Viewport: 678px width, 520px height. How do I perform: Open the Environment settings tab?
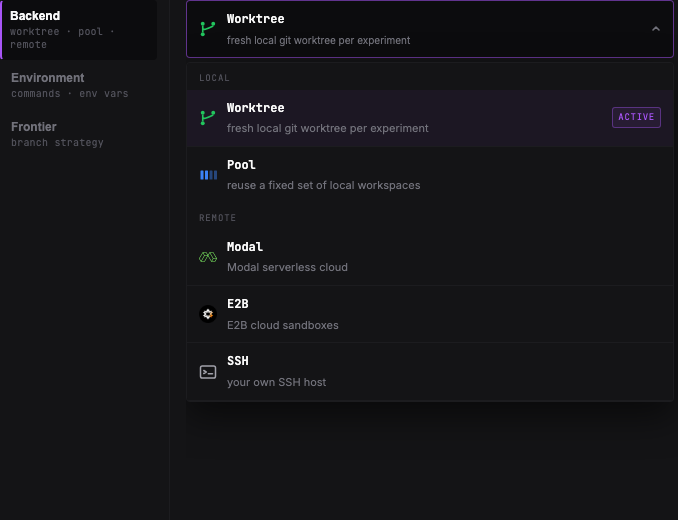tap(79, 85)
